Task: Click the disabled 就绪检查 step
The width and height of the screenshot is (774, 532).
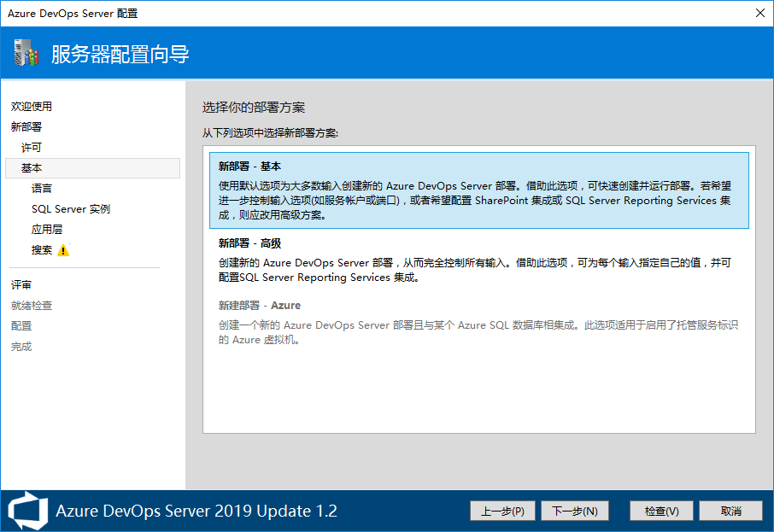Action: pyautogui.click(x=32, y=306)
